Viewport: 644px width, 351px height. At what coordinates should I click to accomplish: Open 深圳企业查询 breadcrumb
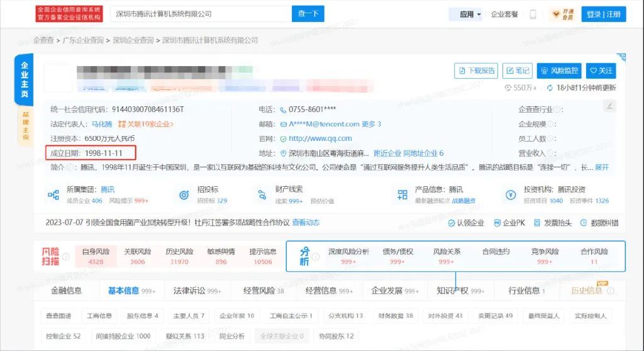(133, 40)
